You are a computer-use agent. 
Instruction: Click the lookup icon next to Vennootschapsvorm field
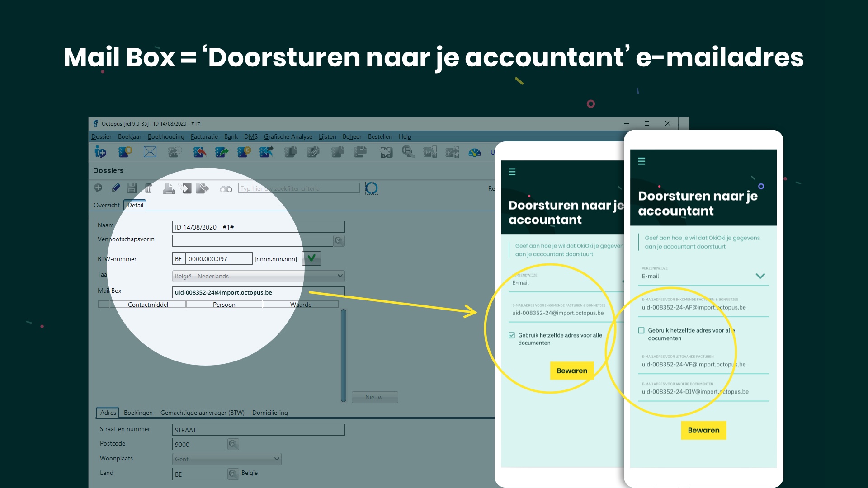[x=339, y=241]
